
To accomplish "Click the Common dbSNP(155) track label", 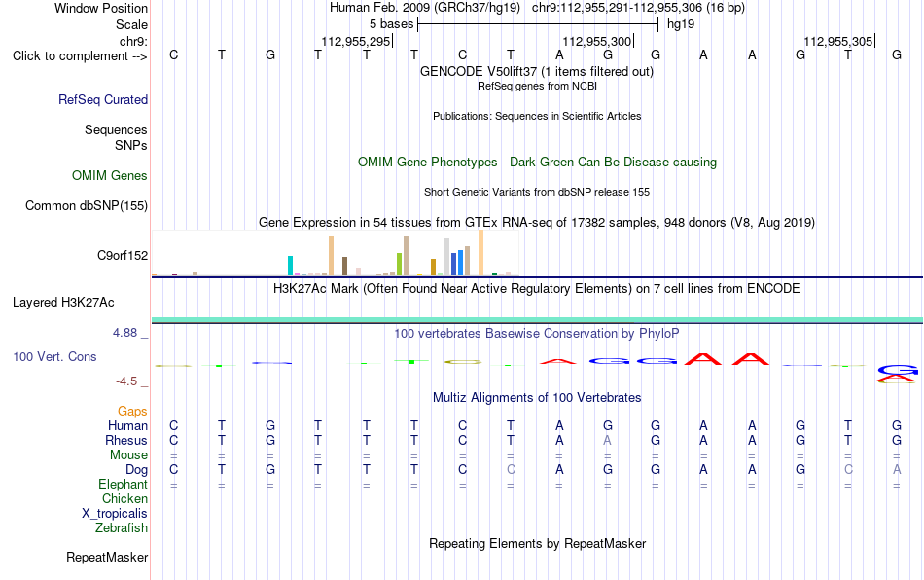I will tap(86, 205).
